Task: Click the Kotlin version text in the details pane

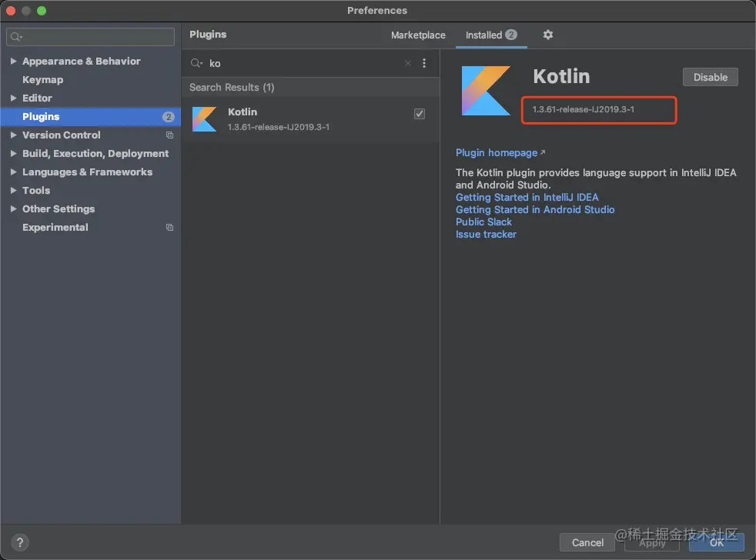Action: (x=583, y=109)
